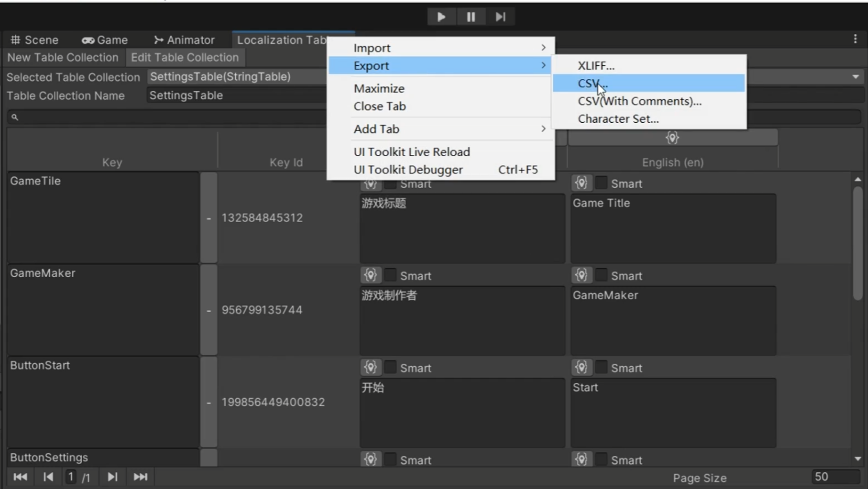The image size is (868, 489).
Task: Open metadata icon for GameMaker Chinese entry
Action: pos(370,275)
